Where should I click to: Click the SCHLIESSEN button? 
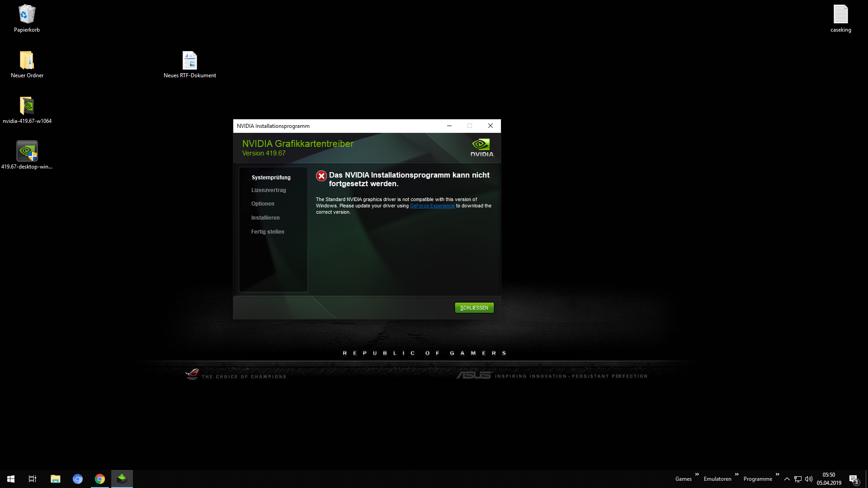[474, 308]
